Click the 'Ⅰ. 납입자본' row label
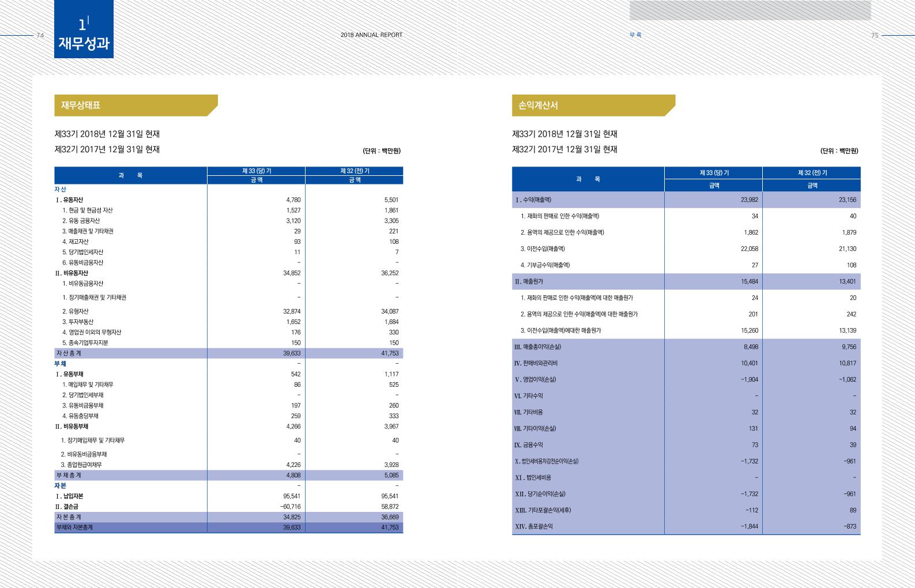 (x=69, y=496)
